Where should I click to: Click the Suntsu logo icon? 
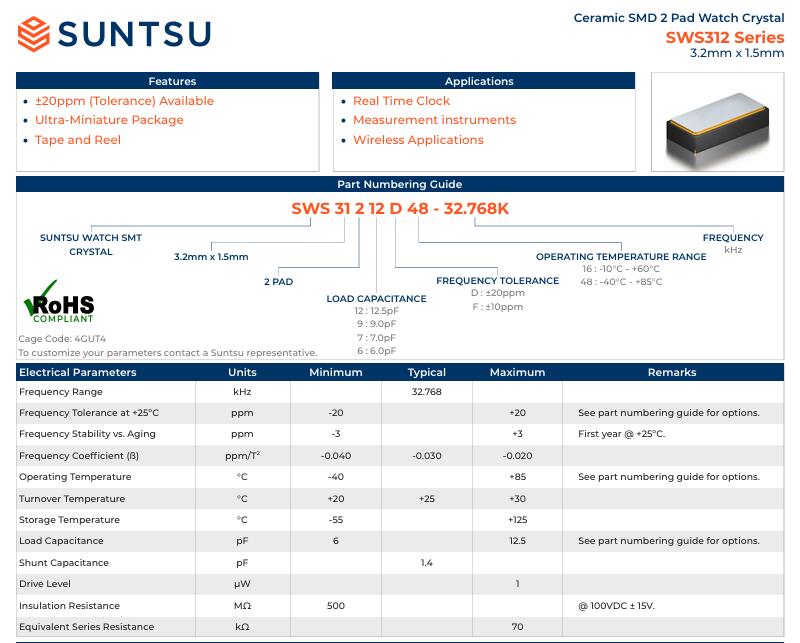(x=34, y=33)
